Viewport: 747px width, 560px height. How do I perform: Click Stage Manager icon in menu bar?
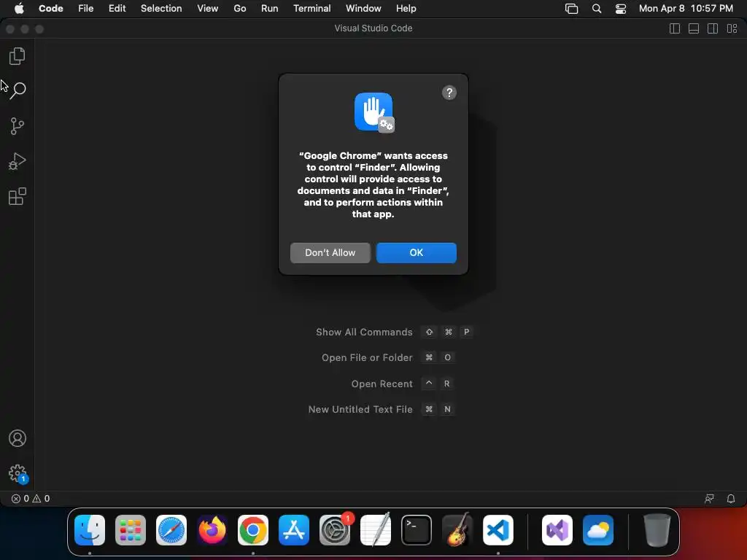coord(571,9)
